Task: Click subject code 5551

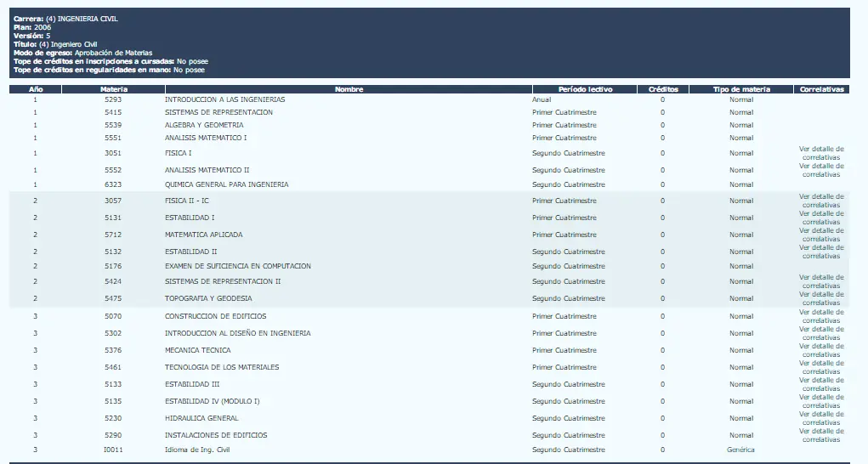Action: pyautogui.click(x=113, y=138)
